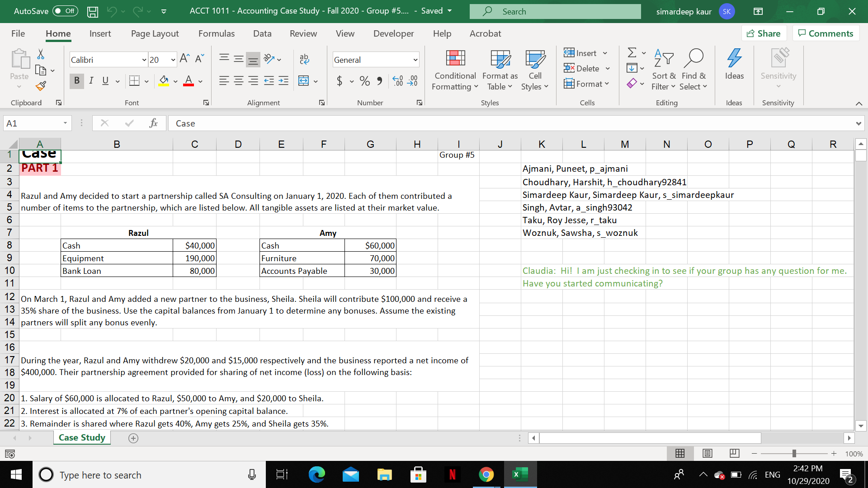Image resolution: width=868 pixels, height=488 pixels.
Task: Click the Share button
Action: click(x=764, y=33)
